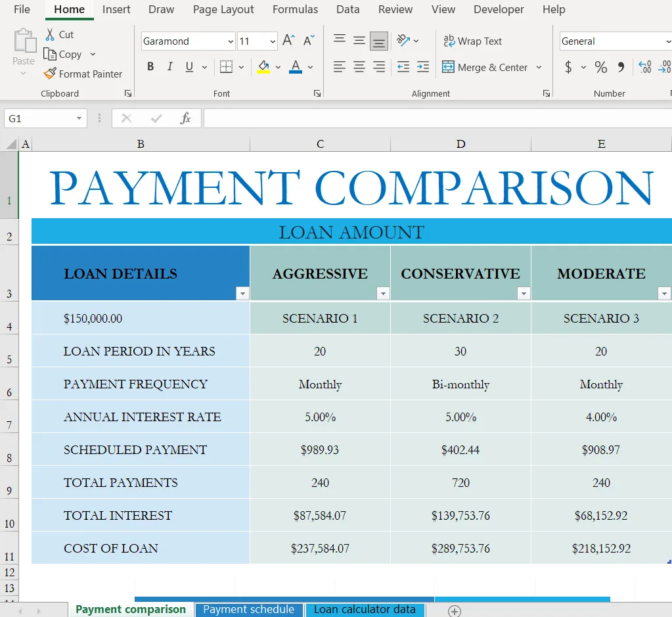The height and width of the screenshot is (617, 672).
Task: Open Font settings dialog launcher
Action: (317, 93)
